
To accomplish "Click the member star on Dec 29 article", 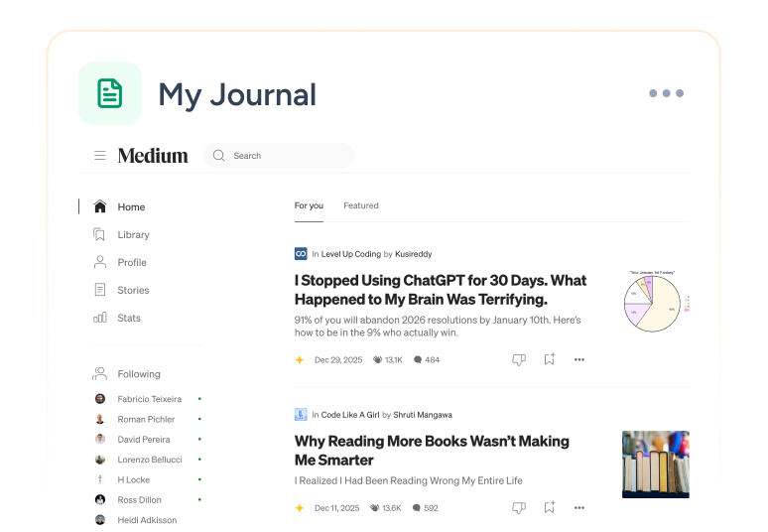I will click(x=300, y=360).
